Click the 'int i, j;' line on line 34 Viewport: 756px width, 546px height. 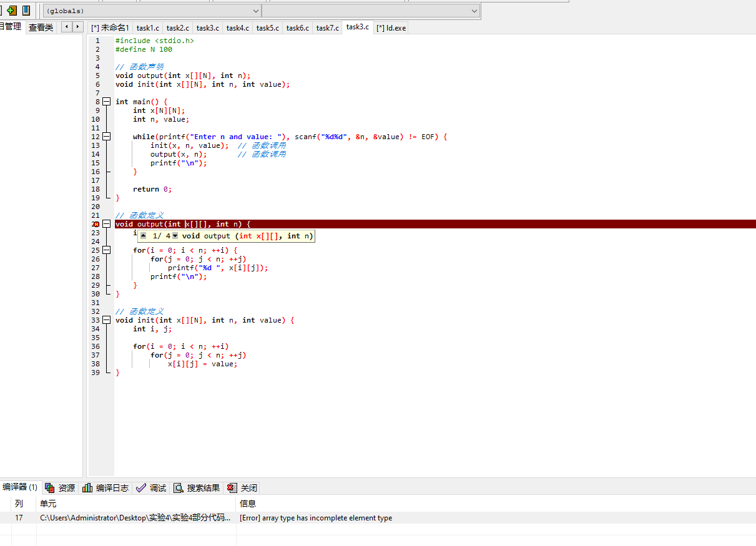[x=152, y=329]
